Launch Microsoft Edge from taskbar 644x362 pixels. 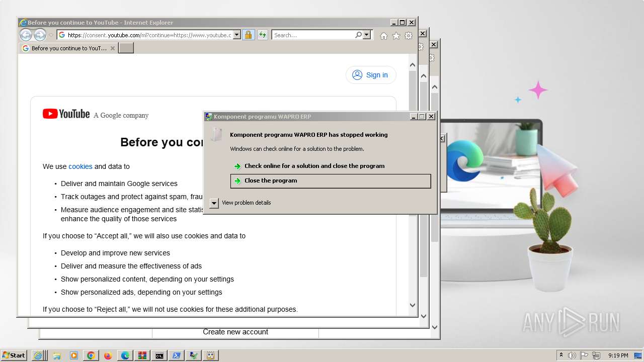(125, 355)
